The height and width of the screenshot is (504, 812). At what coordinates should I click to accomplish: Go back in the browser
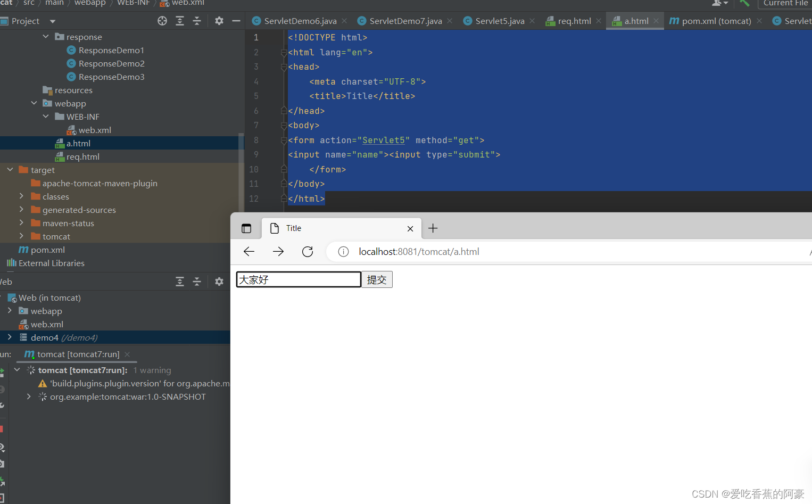(x=249, y=252)
